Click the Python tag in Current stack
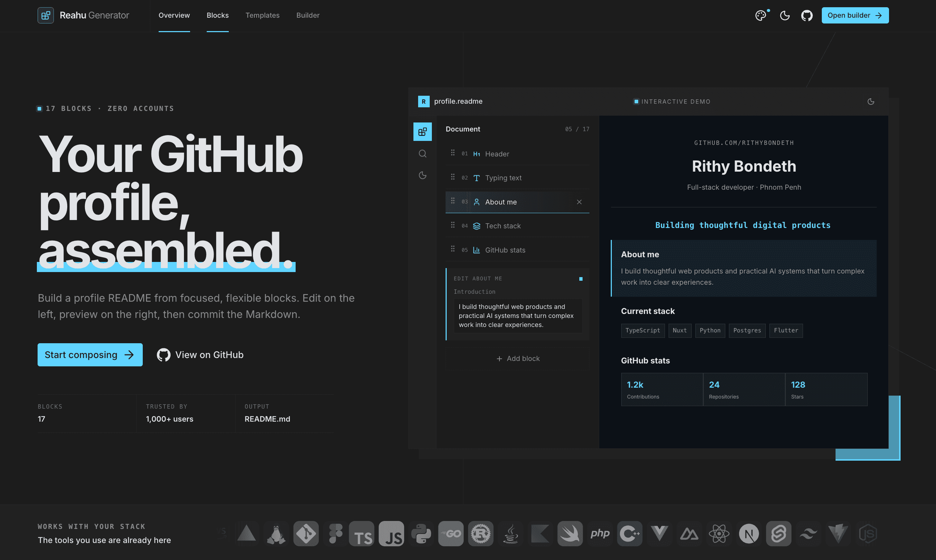The height and width of the screenshot is (560, 936). pyautogui.click(x=710, y=331)
